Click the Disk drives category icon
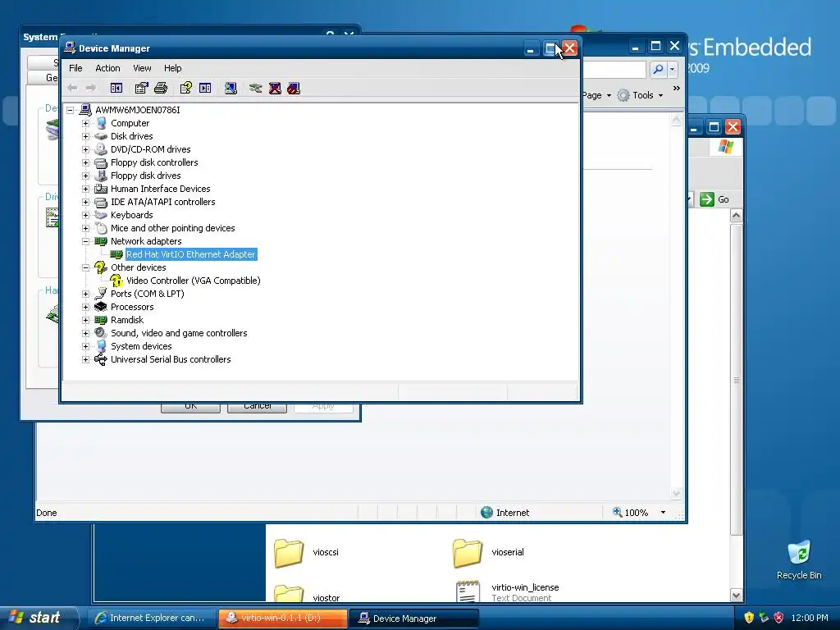Image resolution: width=840 pixels, height=630 pixels. [101, 136]
